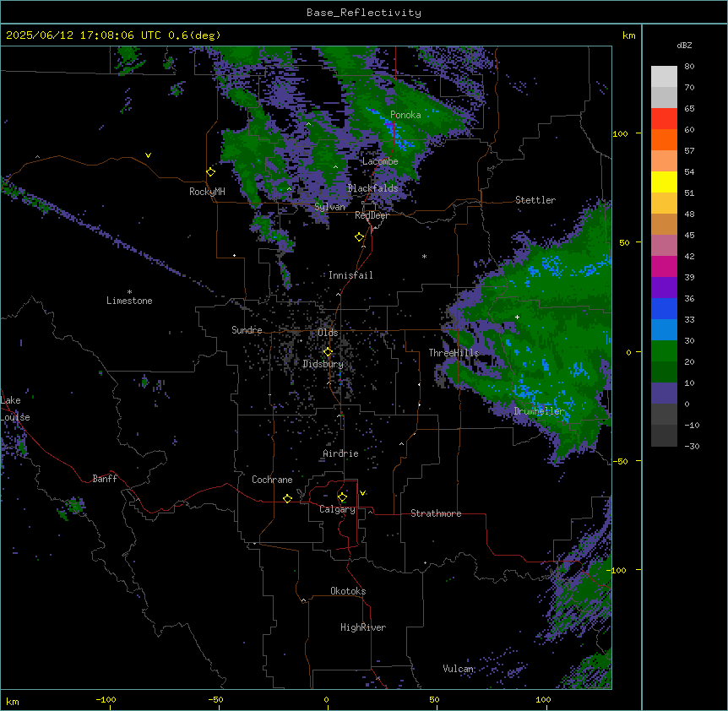
Task: Click the Olds city label
Action: (328, 333)
